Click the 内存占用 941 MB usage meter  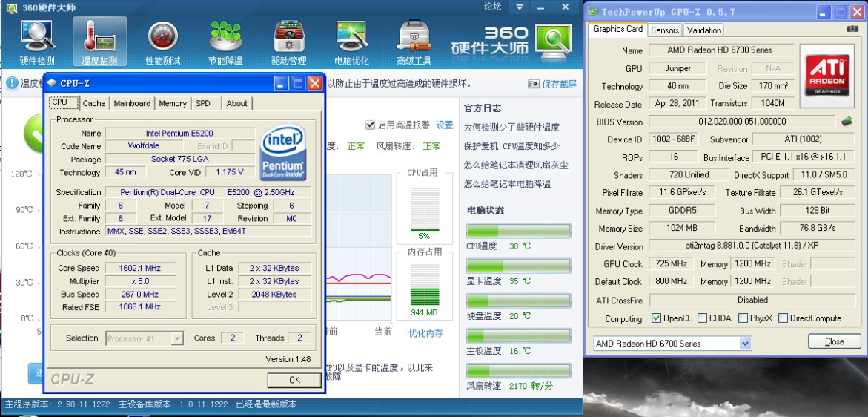pyautogui.click(x=425, y=283)
